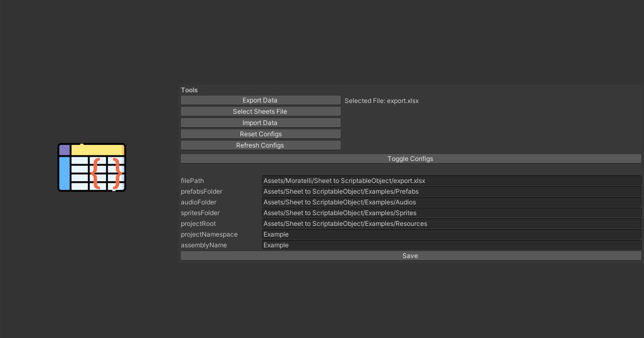Click the Tools section header
This screenshot has height=338, width=644.
point(189,90)
